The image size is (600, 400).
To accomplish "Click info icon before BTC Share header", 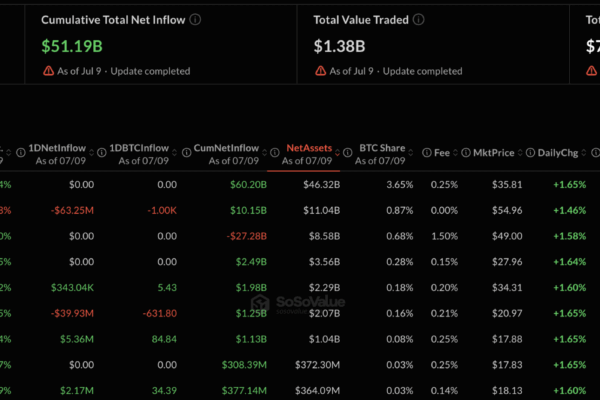I will pyautogui.click(x=347, y=153).
